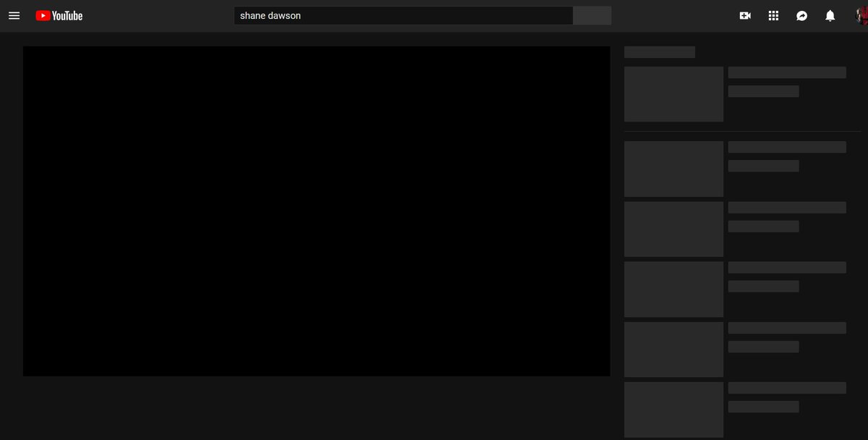Open the notifications bell
Viewport: 868px width, 440px height.
point(830,15)
